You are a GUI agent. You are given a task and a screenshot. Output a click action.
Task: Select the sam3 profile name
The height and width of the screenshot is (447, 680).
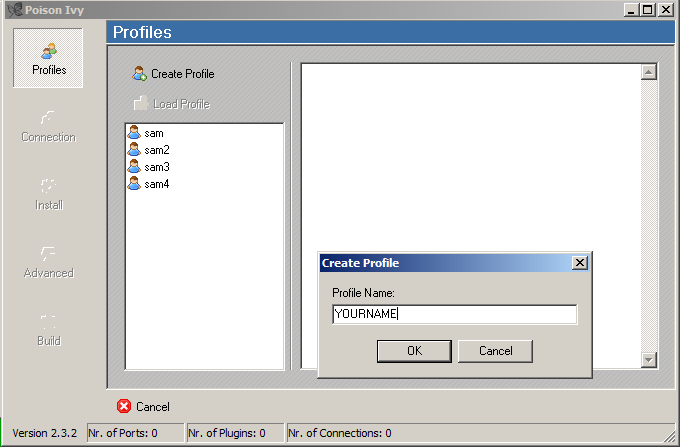pyautogui.click(x=157, y=167)
